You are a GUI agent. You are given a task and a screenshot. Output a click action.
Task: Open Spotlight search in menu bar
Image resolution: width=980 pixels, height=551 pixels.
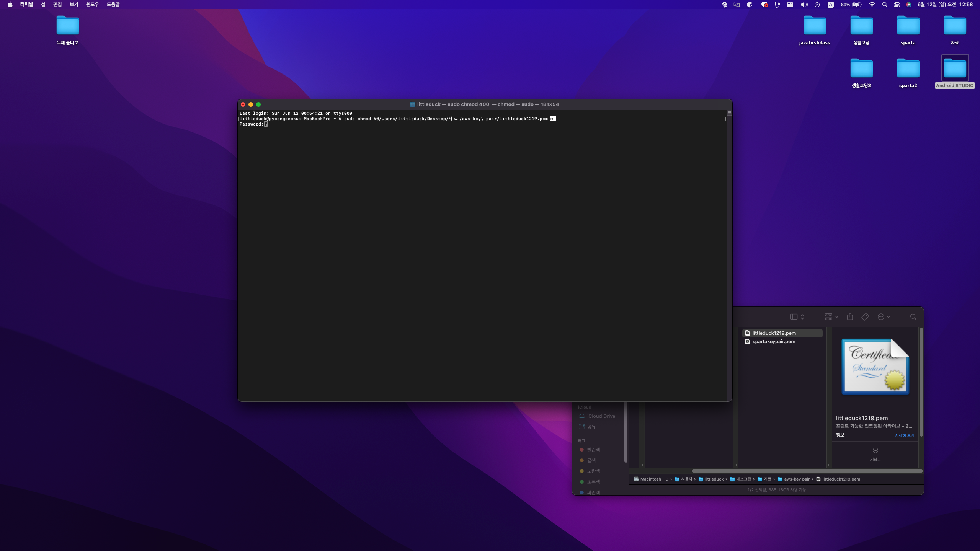coord(885,5)
